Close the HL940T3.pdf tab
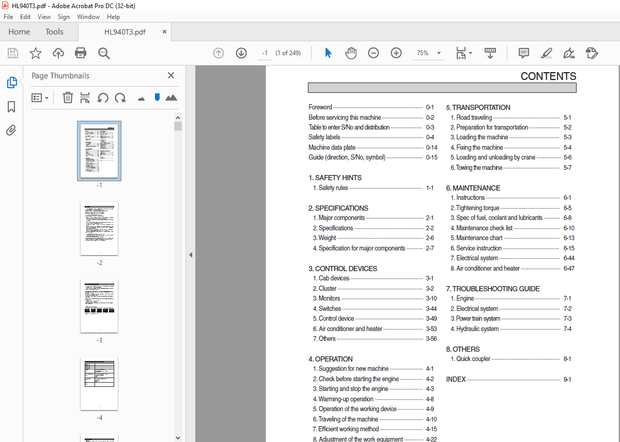 click(x=164, y=32)
